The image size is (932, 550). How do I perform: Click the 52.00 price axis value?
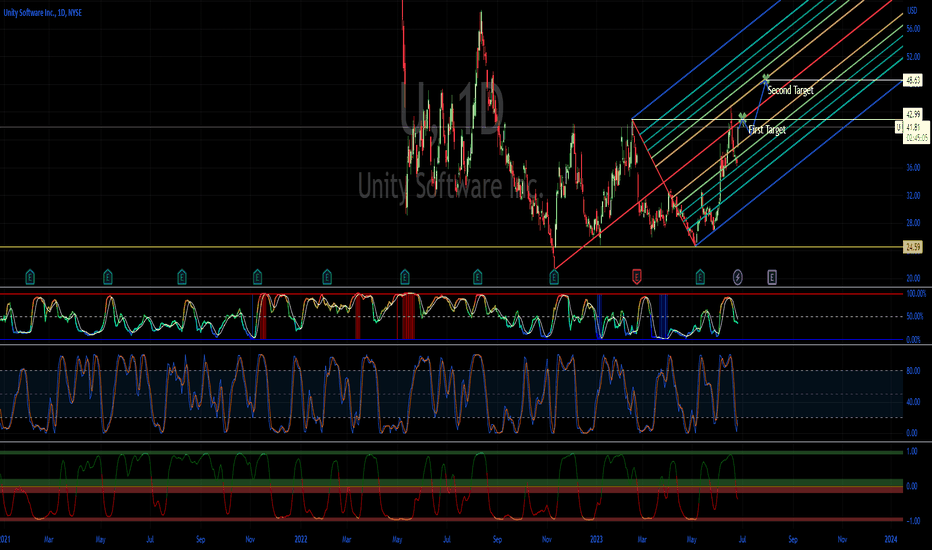(913, 57)
